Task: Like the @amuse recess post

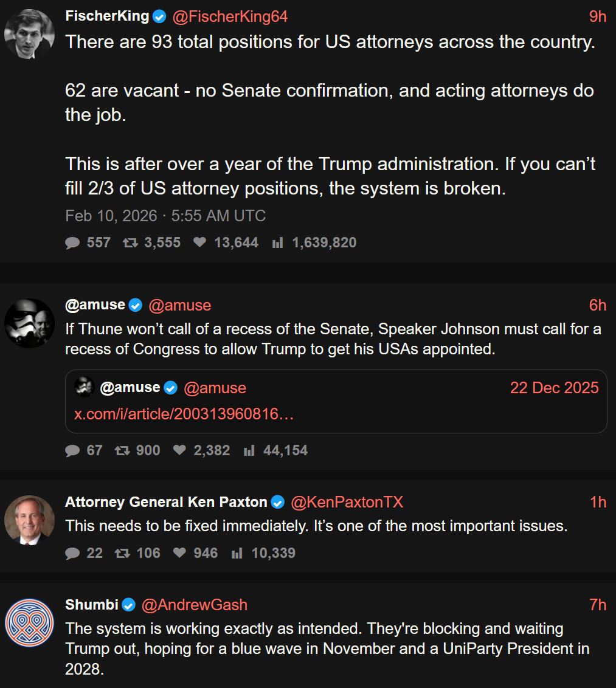Action: pos(179,450)
